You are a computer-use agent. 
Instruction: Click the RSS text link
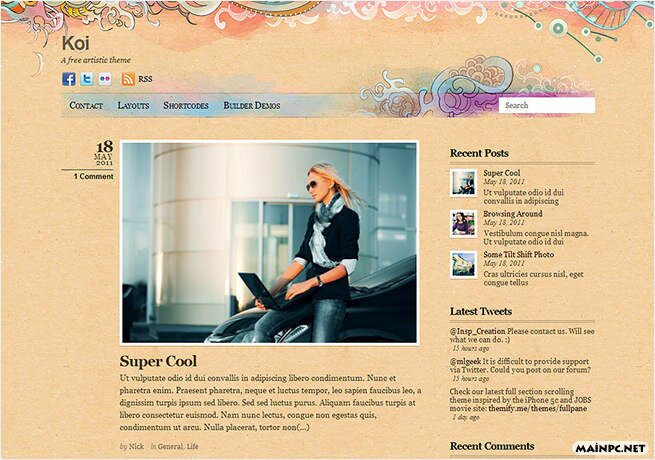click(145, 79)
